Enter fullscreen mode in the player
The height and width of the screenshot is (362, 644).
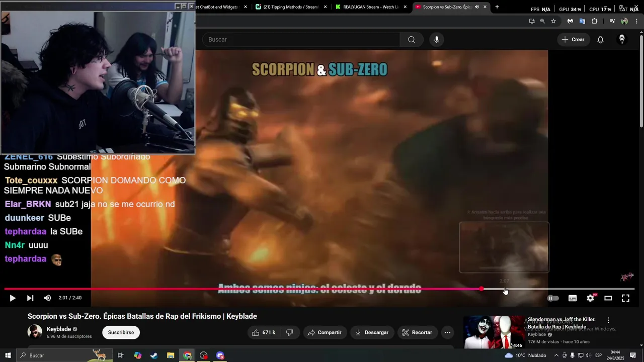click(x=625, y=298)
